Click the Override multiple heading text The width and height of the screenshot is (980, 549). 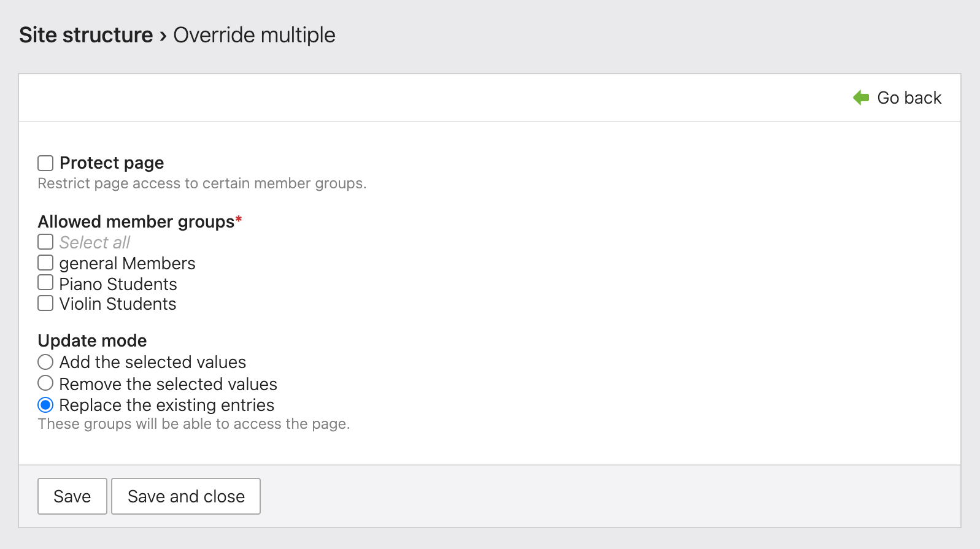pos(254,35)
